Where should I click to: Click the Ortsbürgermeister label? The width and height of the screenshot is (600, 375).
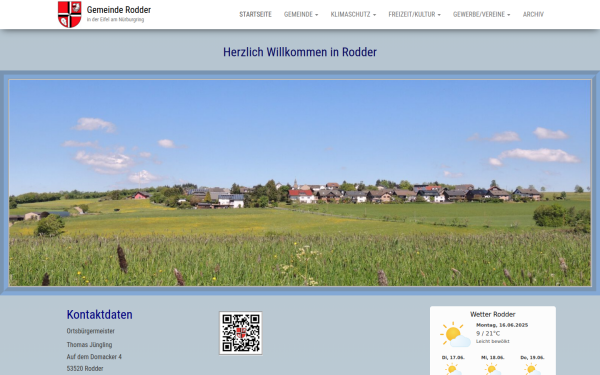click(91, 331)
